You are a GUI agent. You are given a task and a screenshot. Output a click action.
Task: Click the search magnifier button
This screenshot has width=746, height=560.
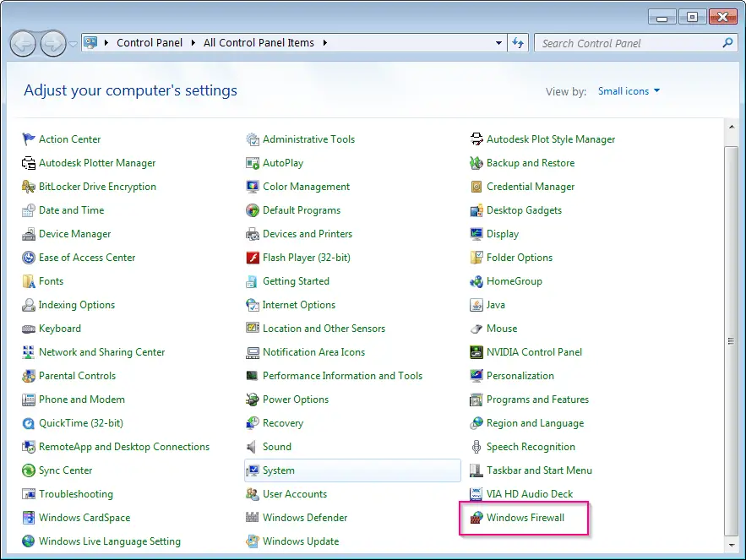pos(727,43)
